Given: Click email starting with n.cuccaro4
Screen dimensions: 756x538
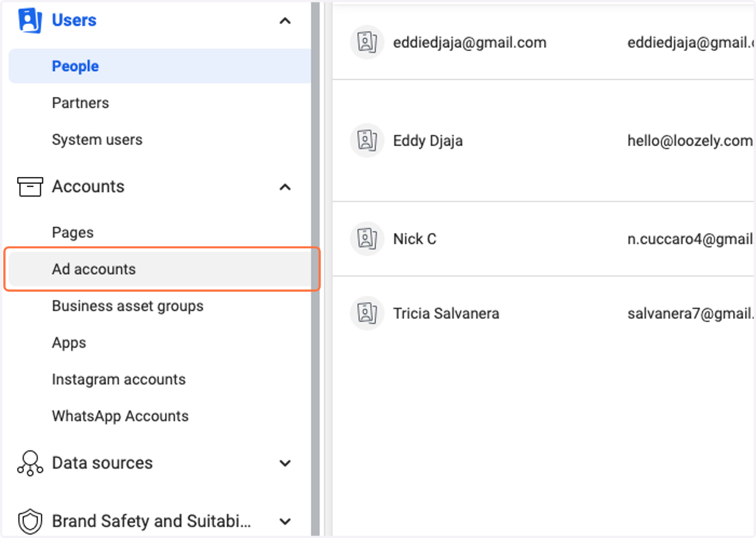Looking at the screenshot, I should pyautogui.click(x=691, y=239).
